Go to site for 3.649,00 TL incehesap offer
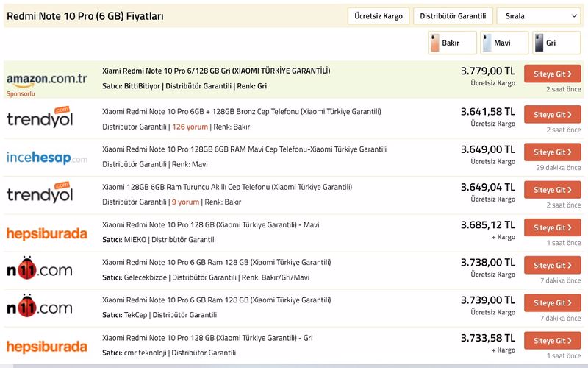588x368 pixels. tap(553, 152)
